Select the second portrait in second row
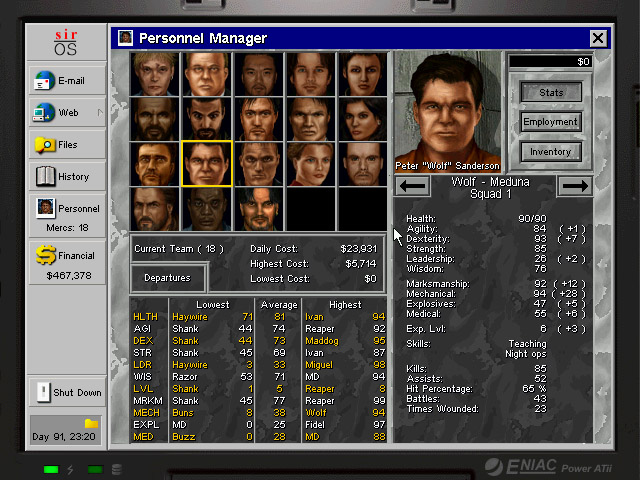The image size is (640, 480). pos(207,119)
